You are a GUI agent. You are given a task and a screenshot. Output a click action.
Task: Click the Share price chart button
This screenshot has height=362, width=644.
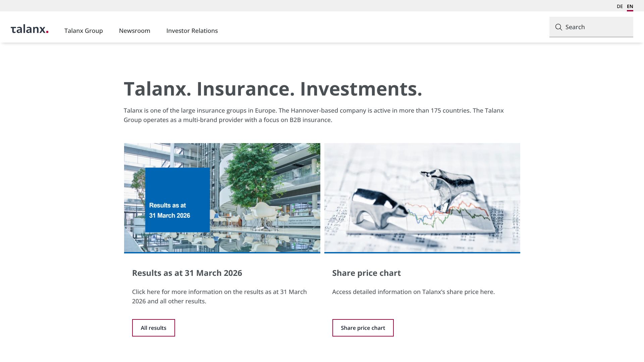tap(363, 328)
